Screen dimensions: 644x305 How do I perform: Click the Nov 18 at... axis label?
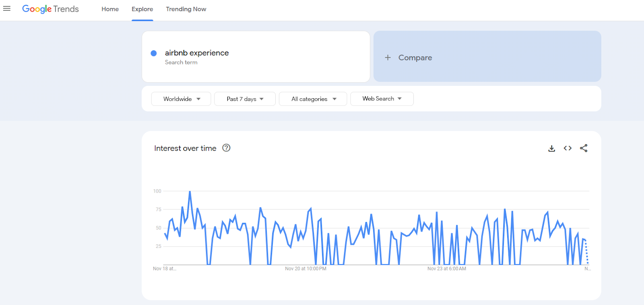(x=165, y=269)
